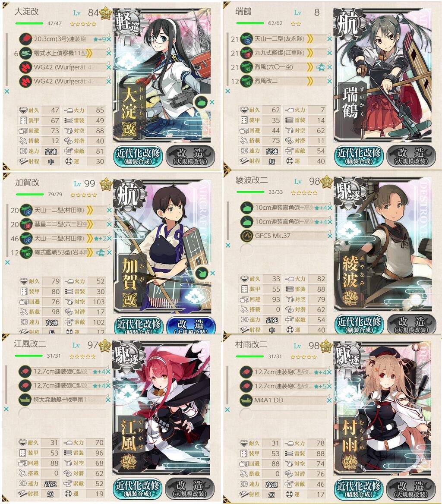442x504 pixels.
Task: Remove M4A1 DD using its X
Action: [329, 400]
